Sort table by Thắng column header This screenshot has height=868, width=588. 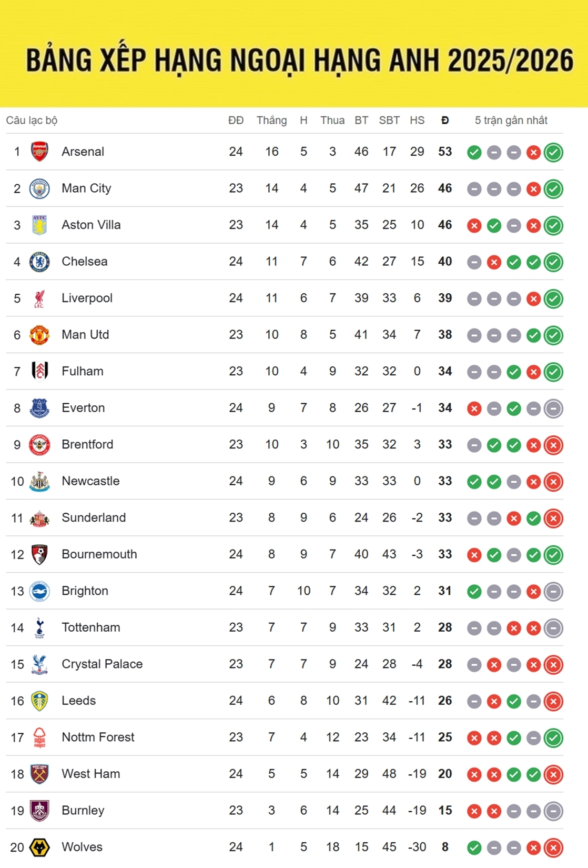click(x=271, y=121)
